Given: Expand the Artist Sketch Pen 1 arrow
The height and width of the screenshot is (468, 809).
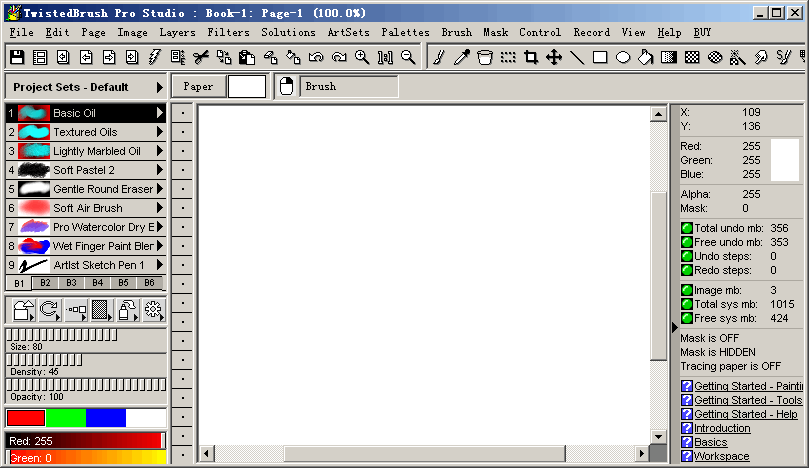Looking at the screenshot, I should point(159,265).
